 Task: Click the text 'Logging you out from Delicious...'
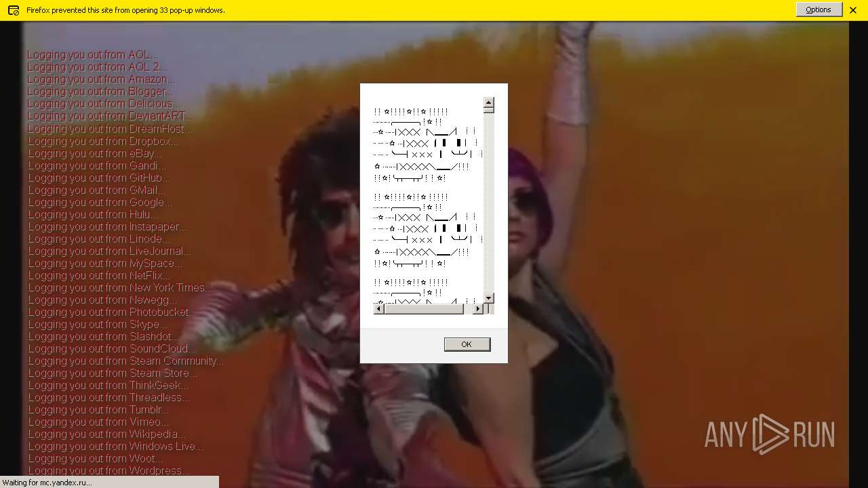104,104
